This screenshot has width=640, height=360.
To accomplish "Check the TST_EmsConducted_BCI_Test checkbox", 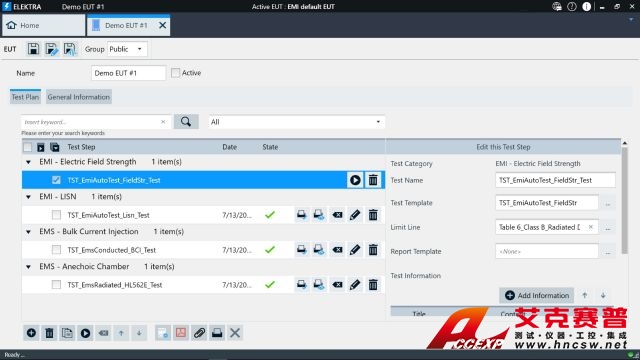I will (56, 250).
